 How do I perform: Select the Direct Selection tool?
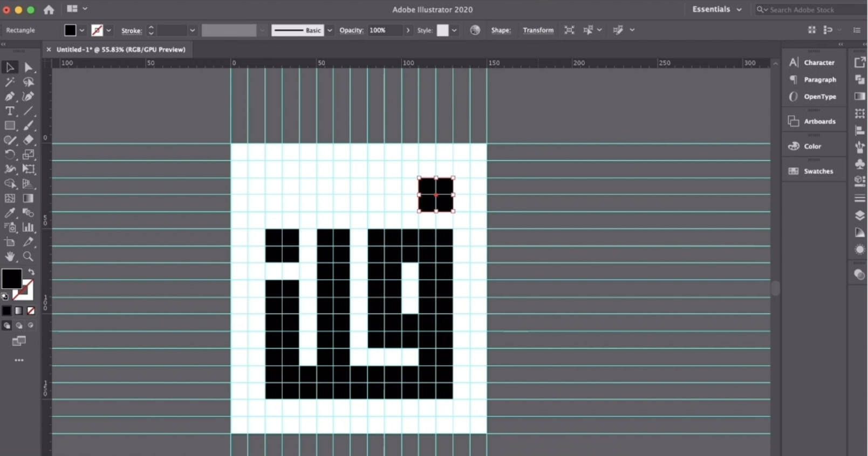29,67
